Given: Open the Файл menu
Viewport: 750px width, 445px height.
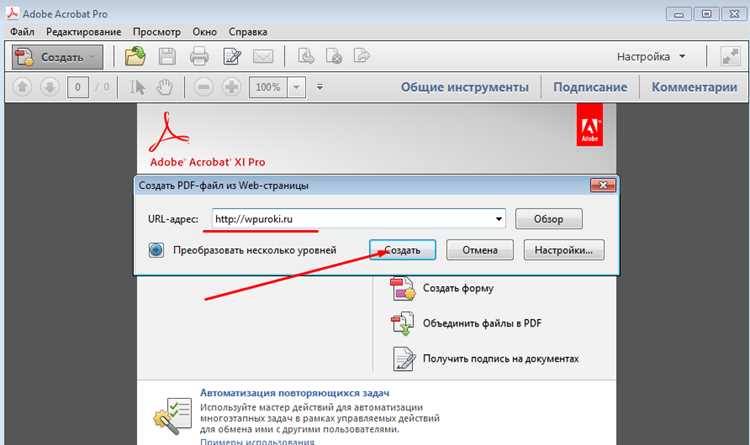Looking at the screenshot, I should 22,32.
